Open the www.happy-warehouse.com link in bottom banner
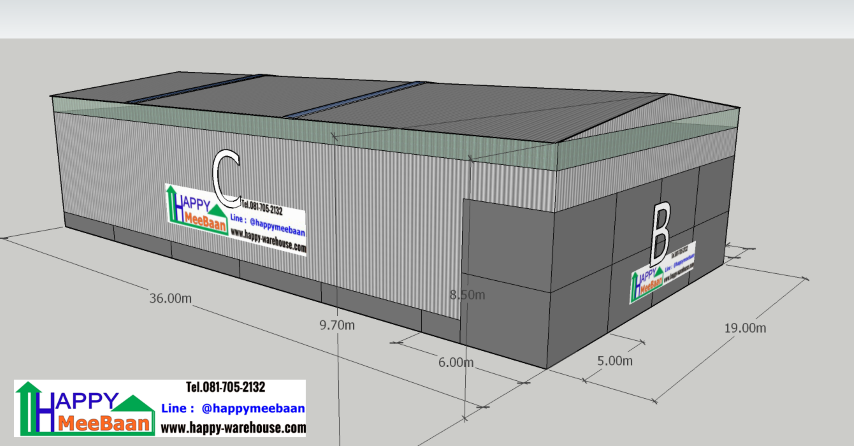This screenshot has width=854, height=446. 233,428
